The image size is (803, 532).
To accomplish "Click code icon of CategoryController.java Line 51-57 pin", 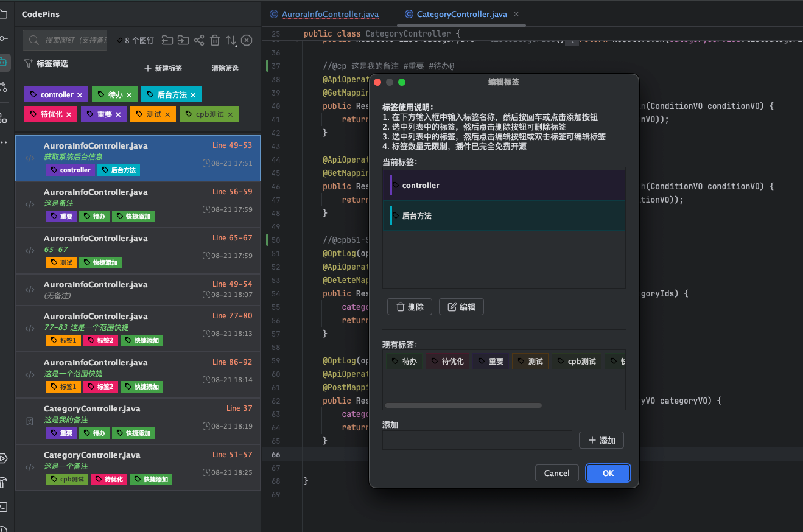I will tap(29, 467).
